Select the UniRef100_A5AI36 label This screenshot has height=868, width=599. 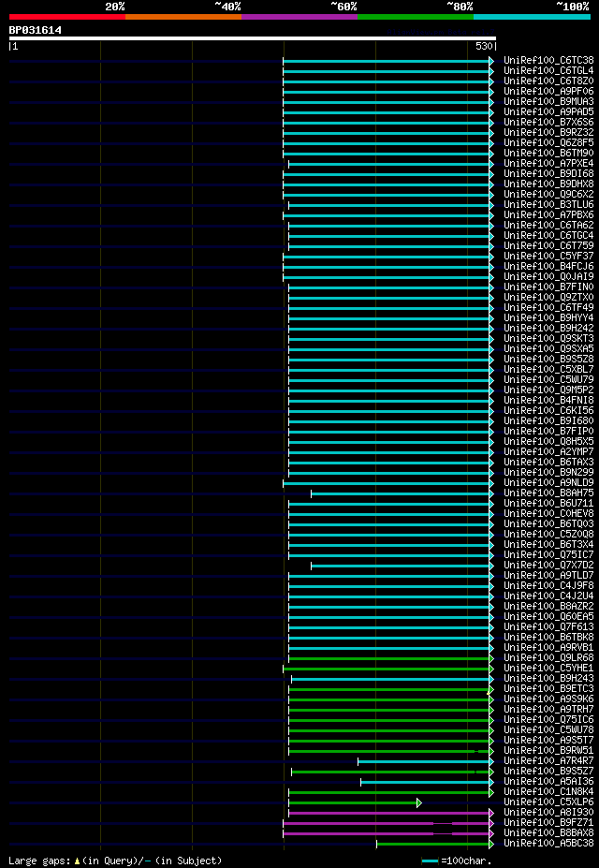[548, 782]
